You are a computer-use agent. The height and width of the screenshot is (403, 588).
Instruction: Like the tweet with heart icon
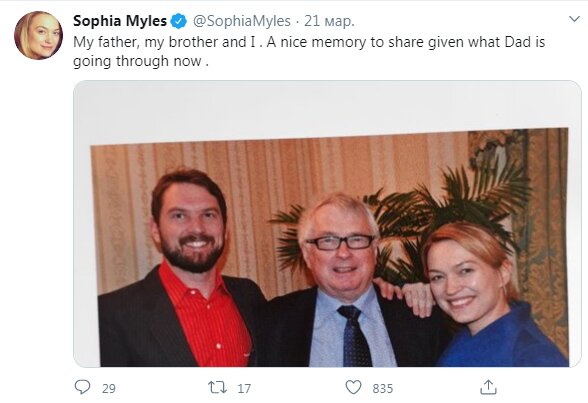point(353,387)
